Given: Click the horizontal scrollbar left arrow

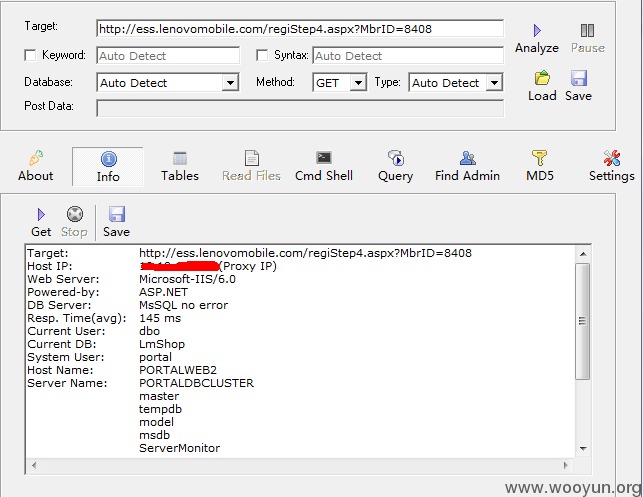Looking at the screenshot, I should point(34,465).
